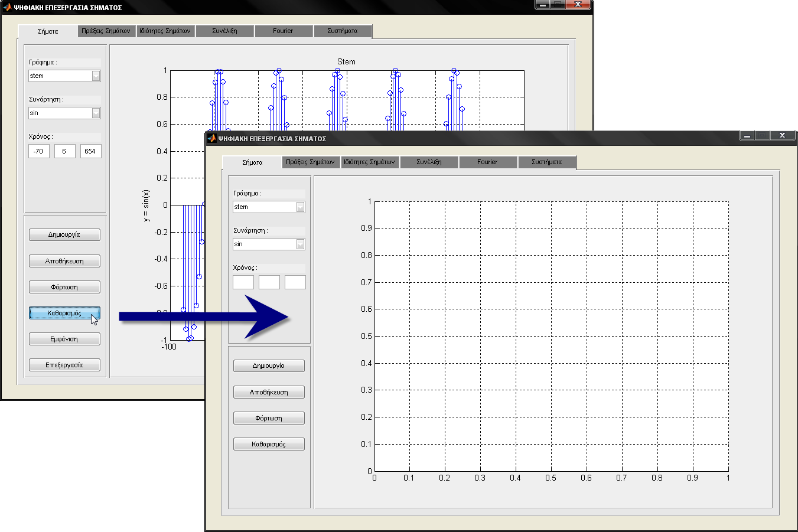Click Αποθήκευση button in back window
798x532 pixels.
click(64, 261)
